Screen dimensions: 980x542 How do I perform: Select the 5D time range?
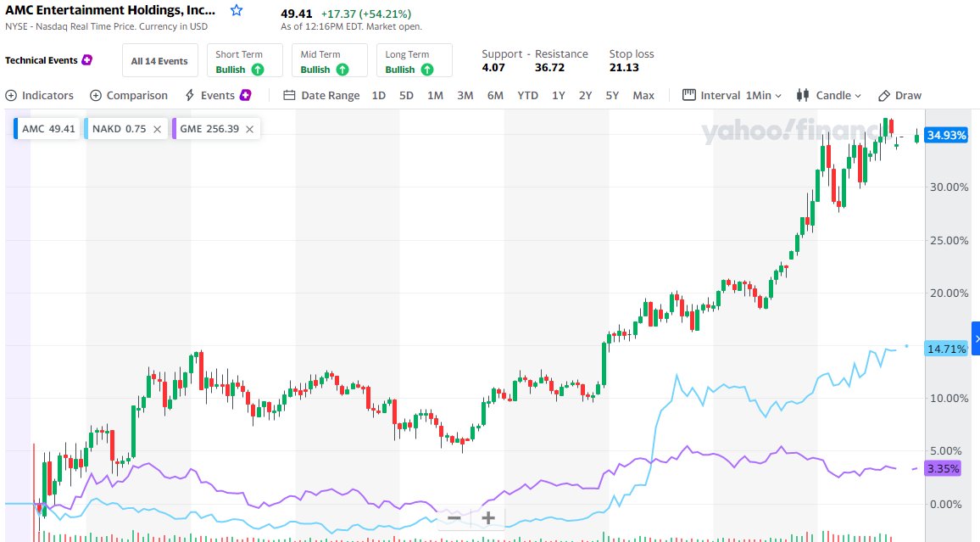click(406, 96)
